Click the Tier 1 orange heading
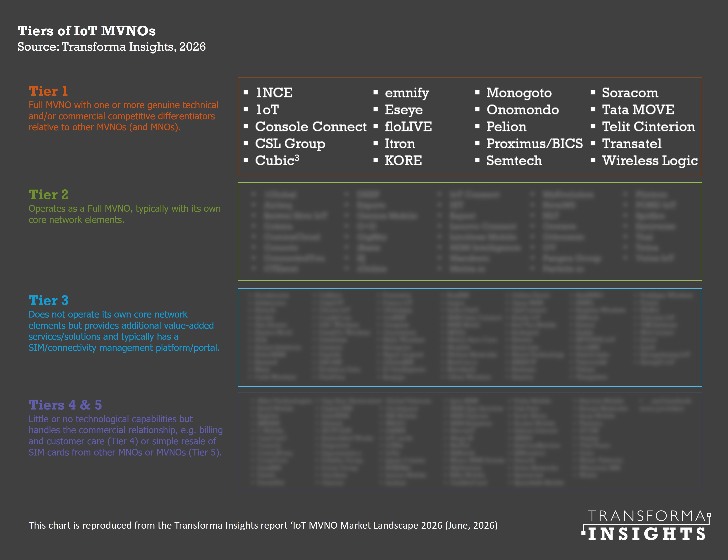This screenshot has width=728, height=560. (48, 91)
